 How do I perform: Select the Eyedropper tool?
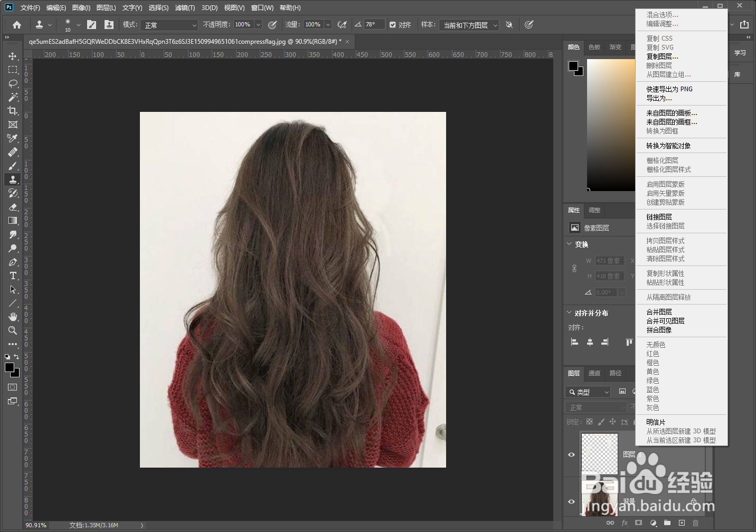[13, 138]
